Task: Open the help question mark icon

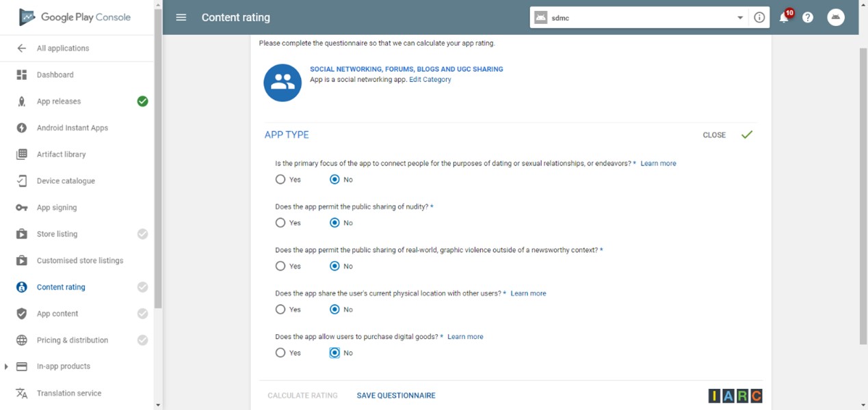Action: tap(808, 18)
